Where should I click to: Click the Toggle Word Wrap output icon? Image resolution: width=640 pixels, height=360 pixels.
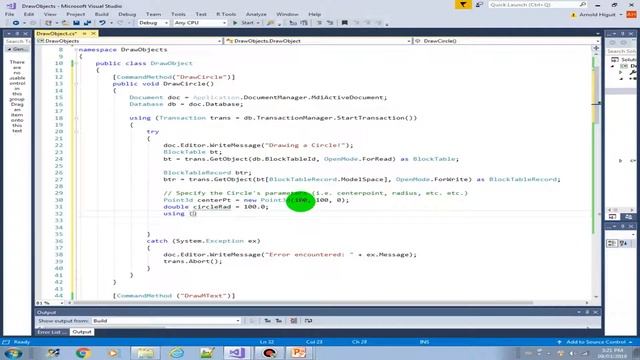(308, 321)
